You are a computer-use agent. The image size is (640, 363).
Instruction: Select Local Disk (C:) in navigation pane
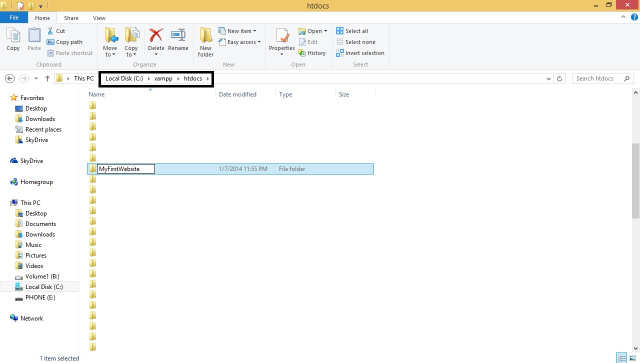click(x=40, y=287)
